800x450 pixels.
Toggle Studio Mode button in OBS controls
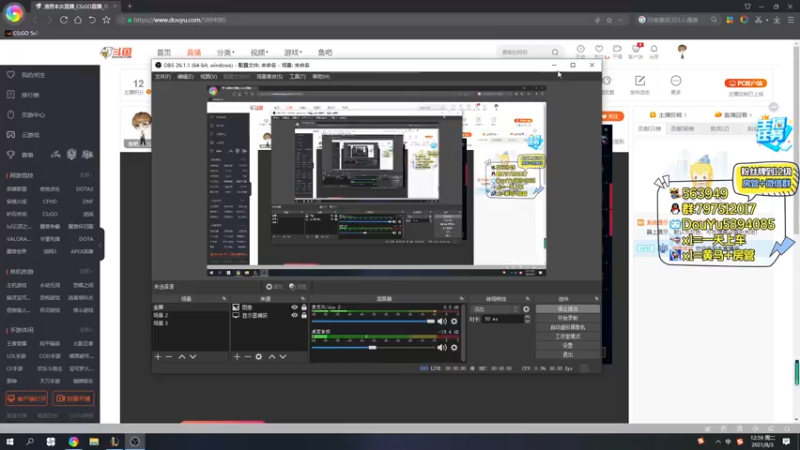(568, 336)
